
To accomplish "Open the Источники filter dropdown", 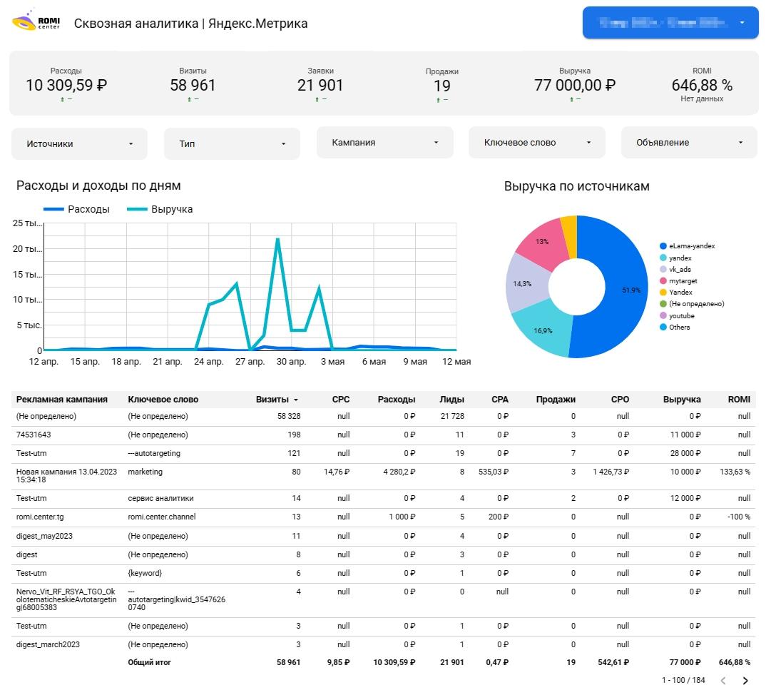I will point(79,143).
